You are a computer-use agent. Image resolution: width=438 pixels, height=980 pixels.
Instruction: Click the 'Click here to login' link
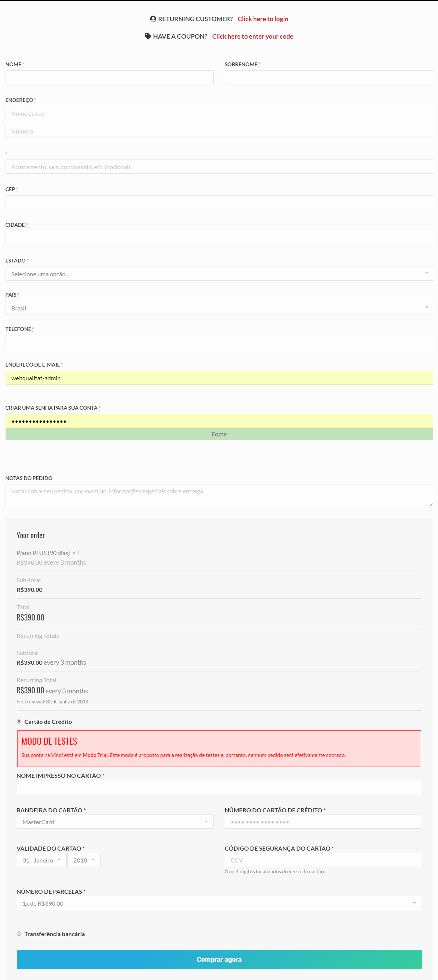[x=263, y=19]
